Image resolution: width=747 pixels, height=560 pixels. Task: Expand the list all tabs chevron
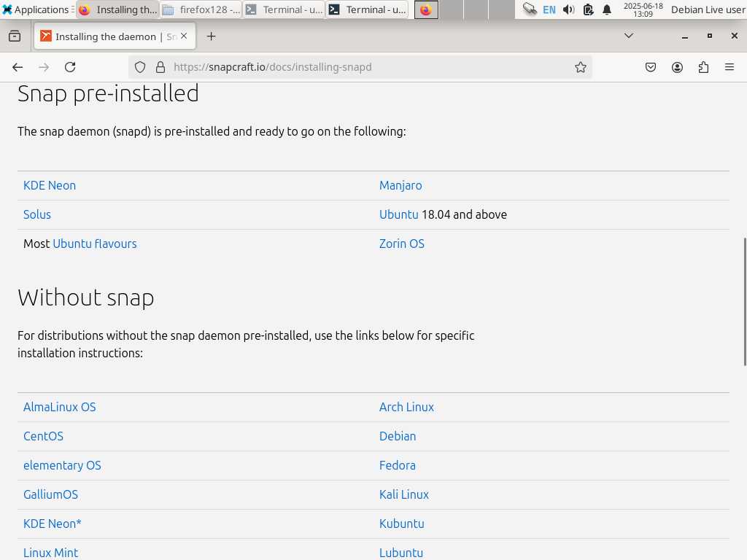(x=629, y=36)
